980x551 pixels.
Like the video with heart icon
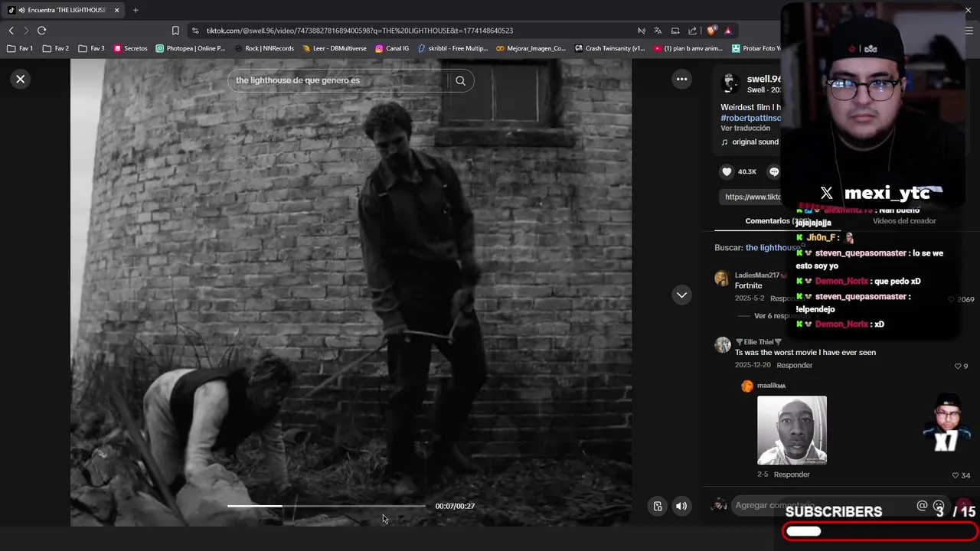(727, 171)
